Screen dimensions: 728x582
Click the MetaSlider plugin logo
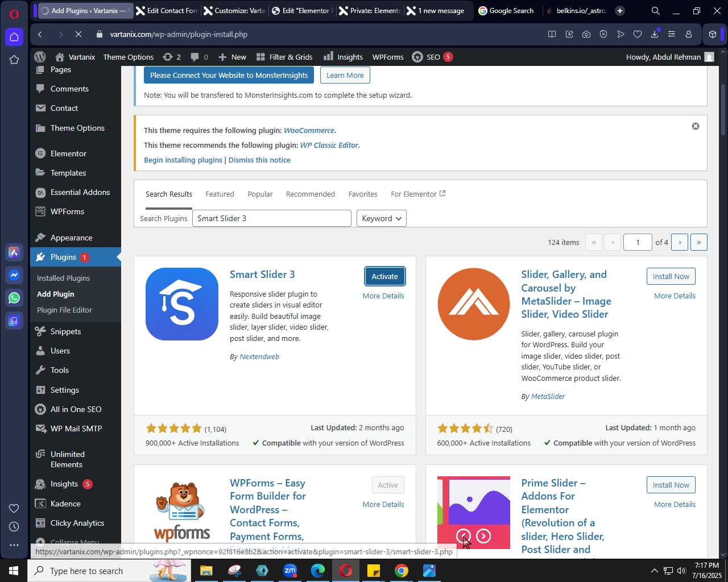474,304
